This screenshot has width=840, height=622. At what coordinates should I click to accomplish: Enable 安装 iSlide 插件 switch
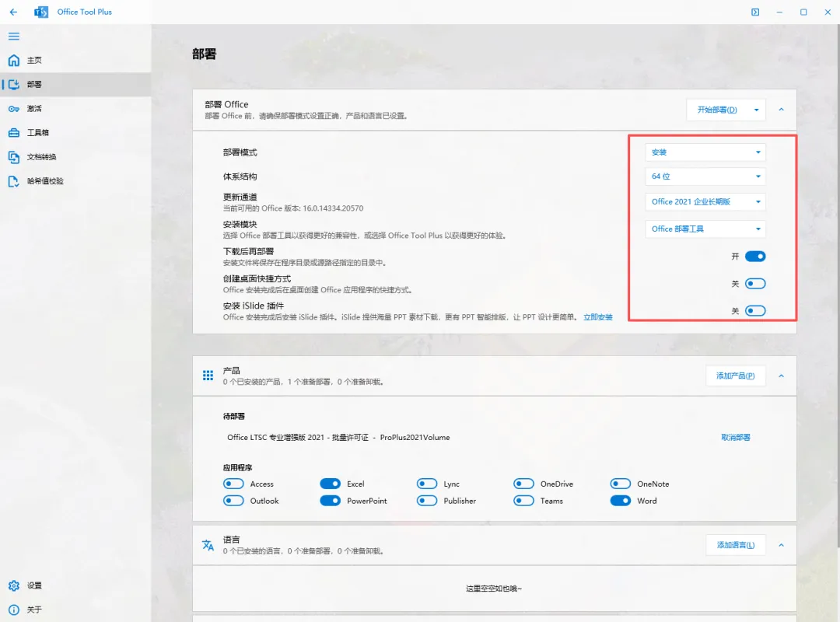coord(754,311)
